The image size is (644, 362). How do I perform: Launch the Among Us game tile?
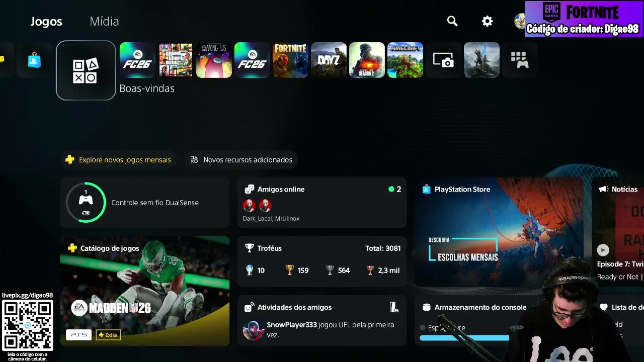pos(214,60)
